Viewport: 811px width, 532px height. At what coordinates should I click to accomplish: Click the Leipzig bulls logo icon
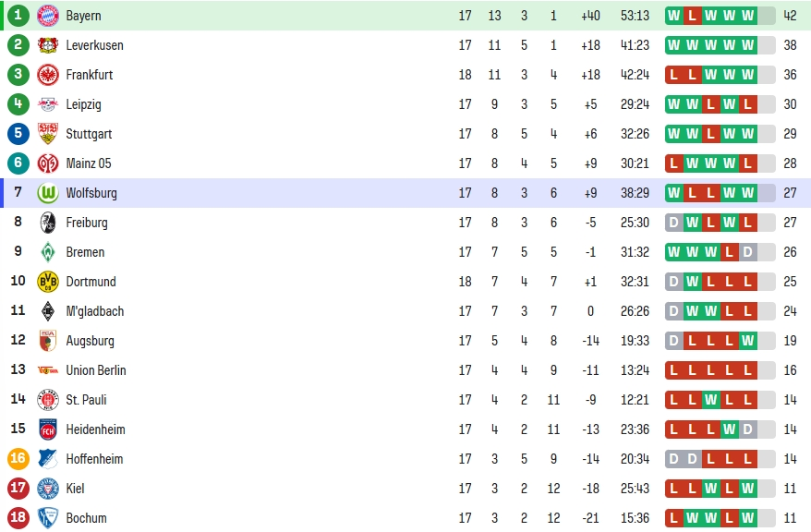click(x=48, y=104)
